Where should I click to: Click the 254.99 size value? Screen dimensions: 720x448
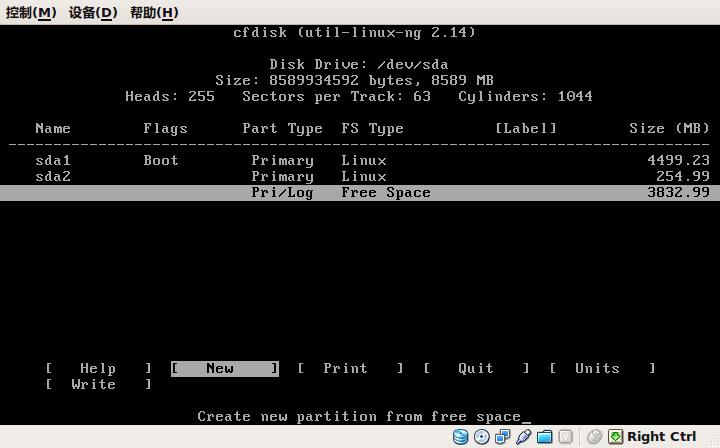pos(683,176)
